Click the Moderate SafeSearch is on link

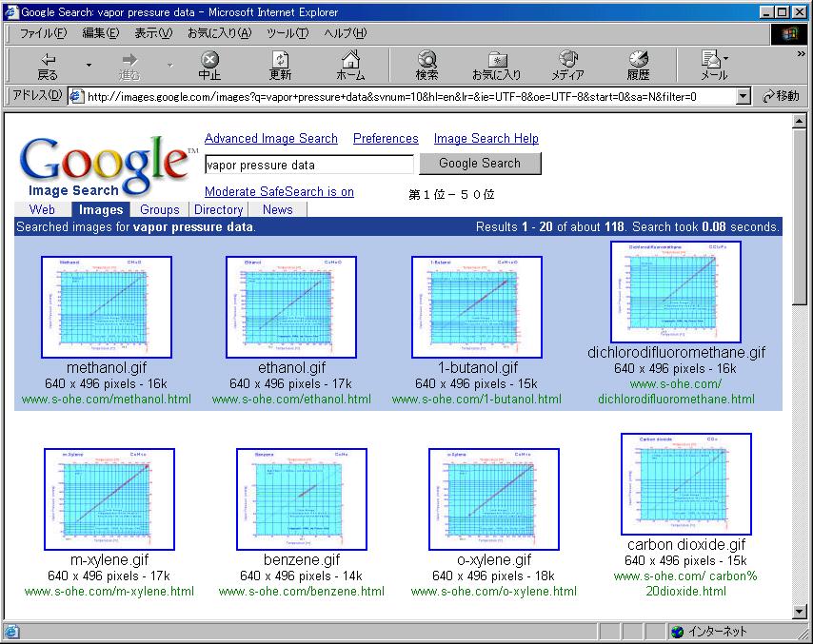coord(279,191)
